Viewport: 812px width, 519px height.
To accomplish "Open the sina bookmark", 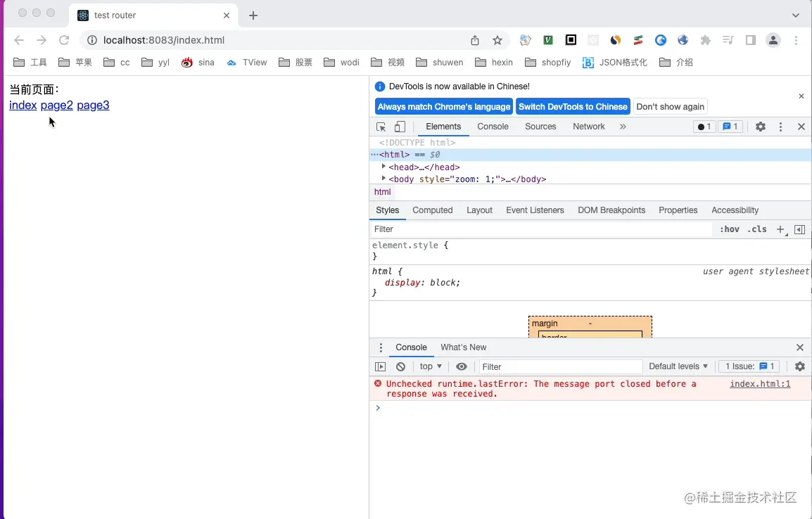I will click(x=197, y=63).
